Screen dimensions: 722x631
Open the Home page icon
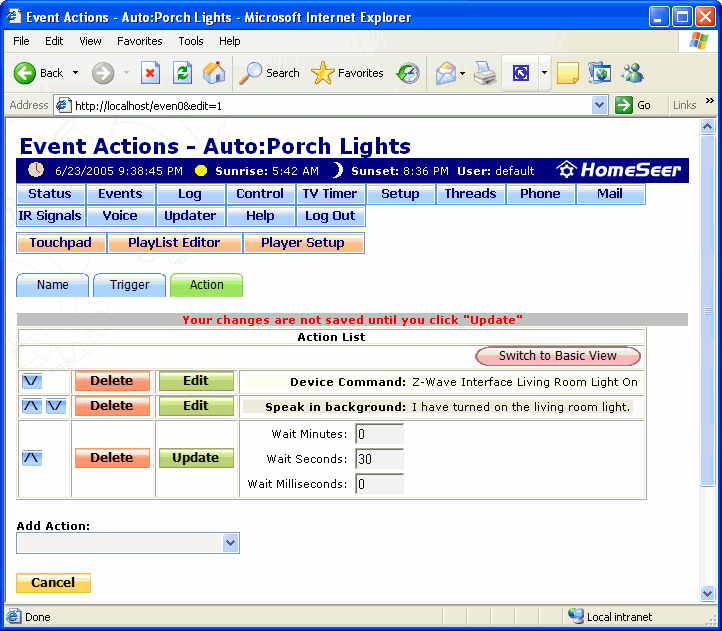coord(214,73)
